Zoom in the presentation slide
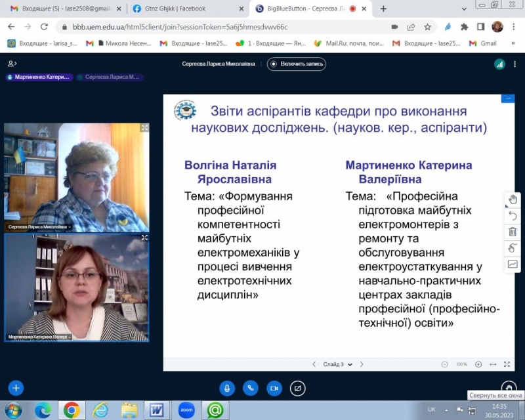Viewport: 525px width, 420px height. (478, 364)
